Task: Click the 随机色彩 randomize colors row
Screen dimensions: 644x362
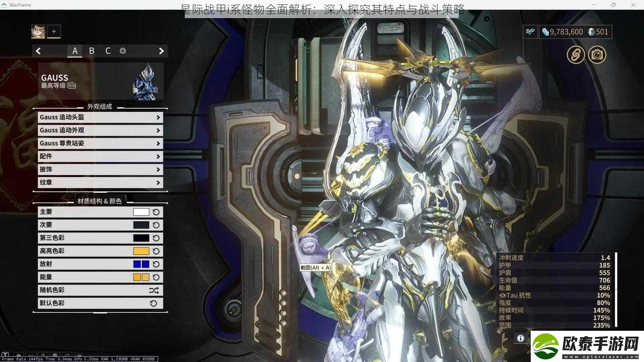Action: [100, 291]
